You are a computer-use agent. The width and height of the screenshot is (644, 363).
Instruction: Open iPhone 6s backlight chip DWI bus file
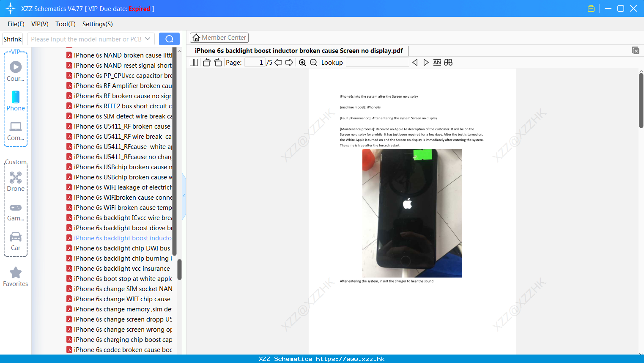click(119, 248)
